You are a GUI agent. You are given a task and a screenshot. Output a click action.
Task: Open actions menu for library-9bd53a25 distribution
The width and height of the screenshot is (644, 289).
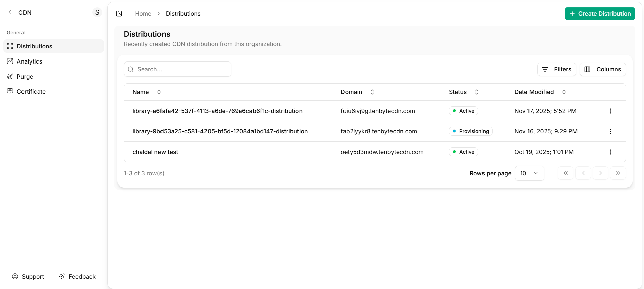click(x=610, y=131)
